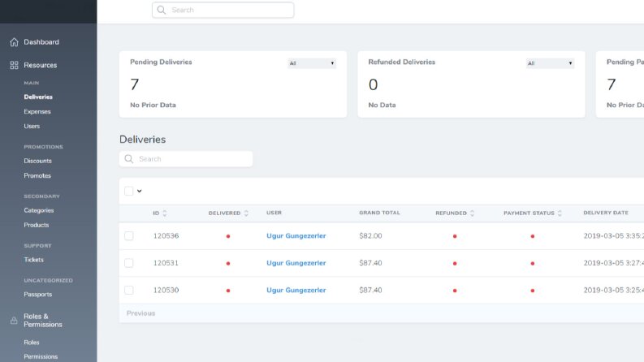Click payment status dot for order 120530

[532, 291]
